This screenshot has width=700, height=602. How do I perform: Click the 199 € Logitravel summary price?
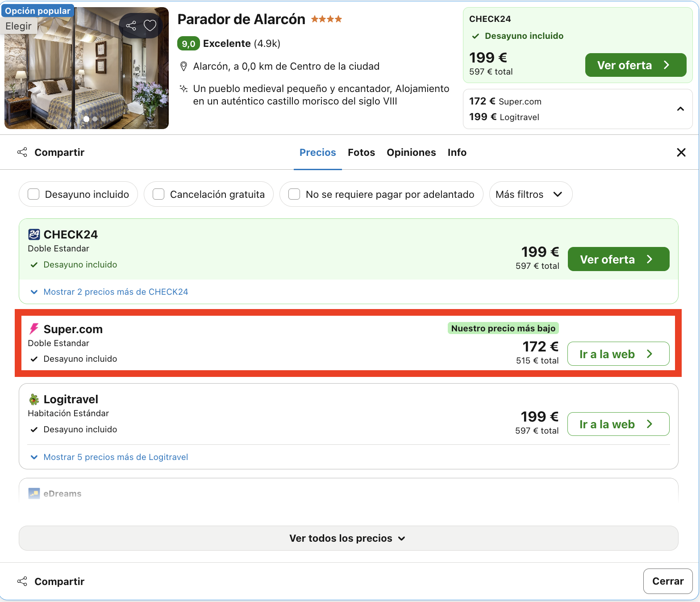[504, 117]
